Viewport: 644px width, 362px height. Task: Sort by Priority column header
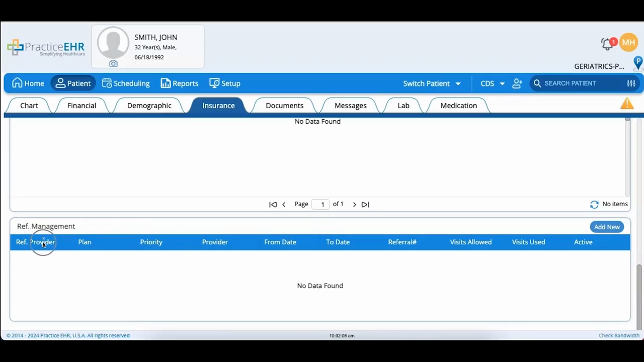(151, 242)
